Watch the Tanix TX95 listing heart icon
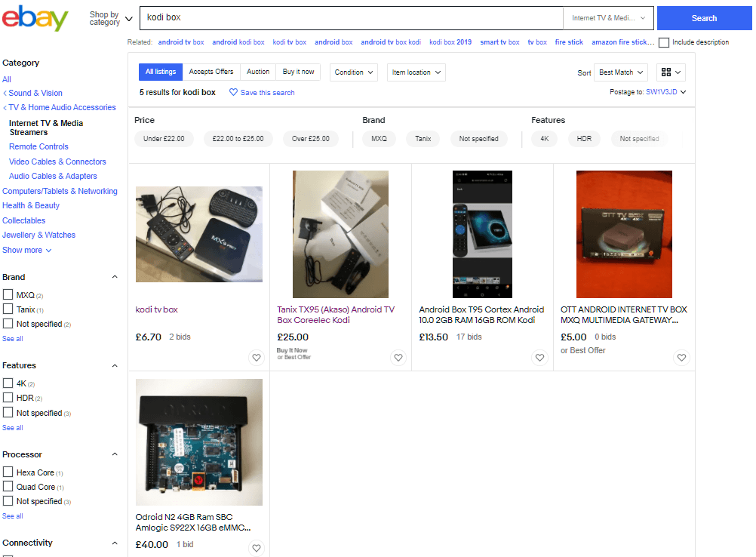 tap(398, 358)
